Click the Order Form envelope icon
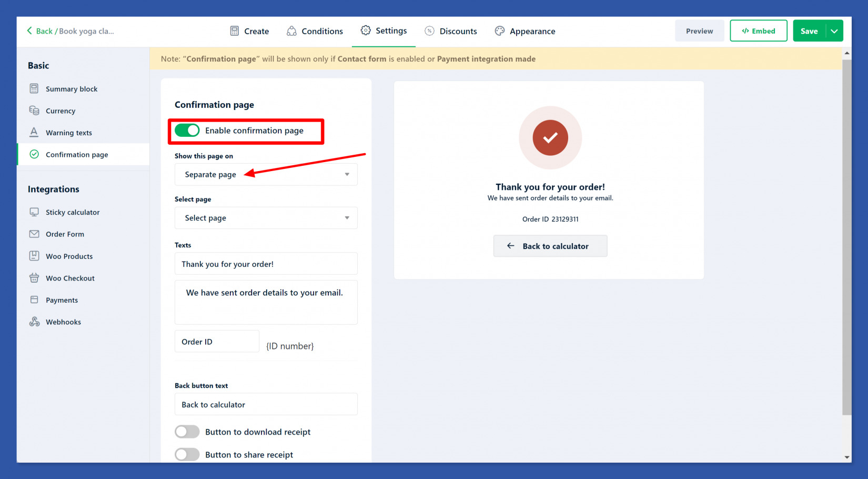This screenshot has height=479, width=868. (34, 234)
